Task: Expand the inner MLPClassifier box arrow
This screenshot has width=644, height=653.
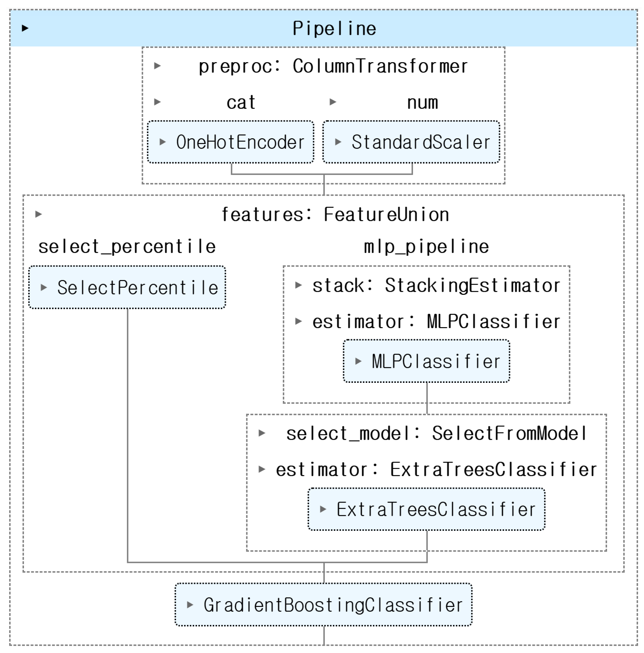Action: (x=358, y=361)
